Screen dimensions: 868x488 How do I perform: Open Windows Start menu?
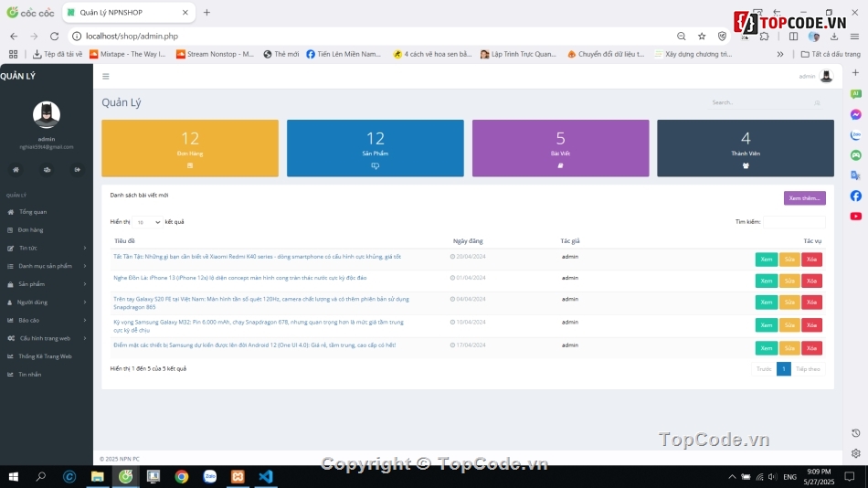[14, 476]
